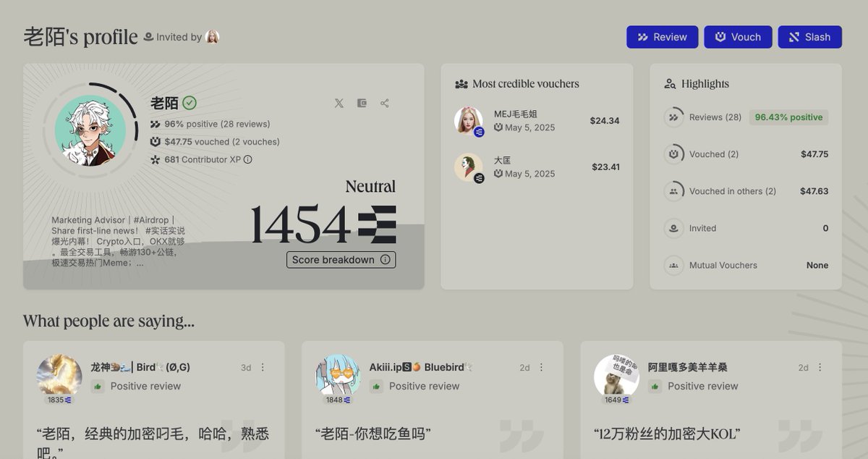Viewport: 868px width, 459px height.
Task: Click the wallet icon next to X icon
Action: pos(362,103)
